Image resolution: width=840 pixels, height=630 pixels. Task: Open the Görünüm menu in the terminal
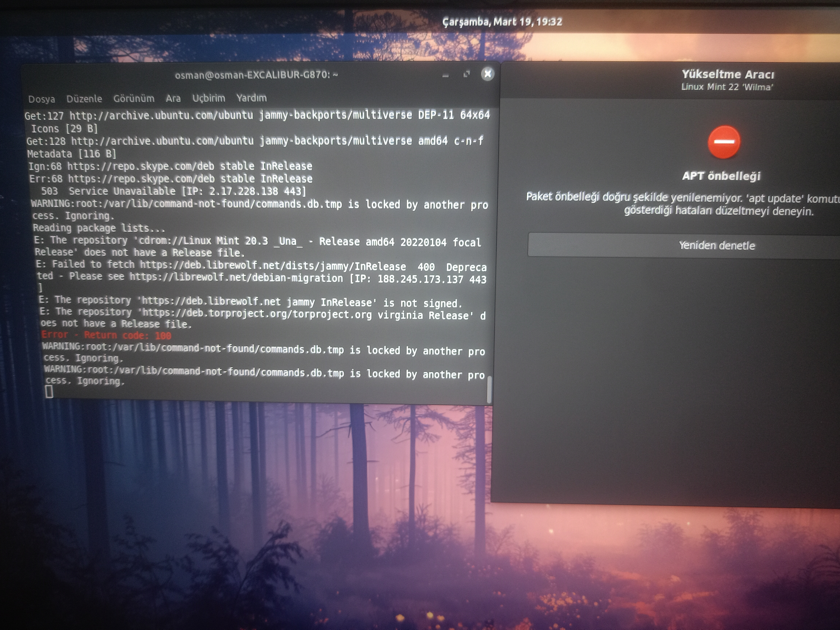pos(134,98)
